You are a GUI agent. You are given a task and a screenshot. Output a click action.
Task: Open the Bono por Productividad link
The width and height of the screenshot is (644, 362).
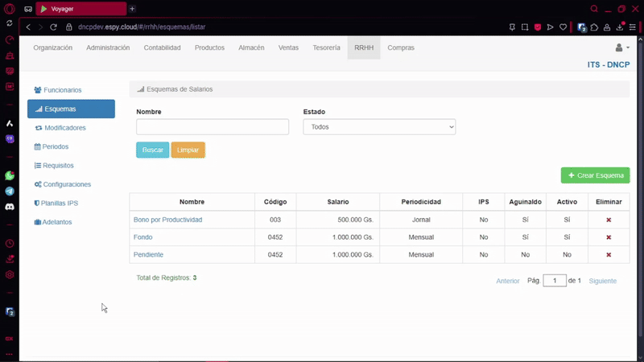coord(167,220)
